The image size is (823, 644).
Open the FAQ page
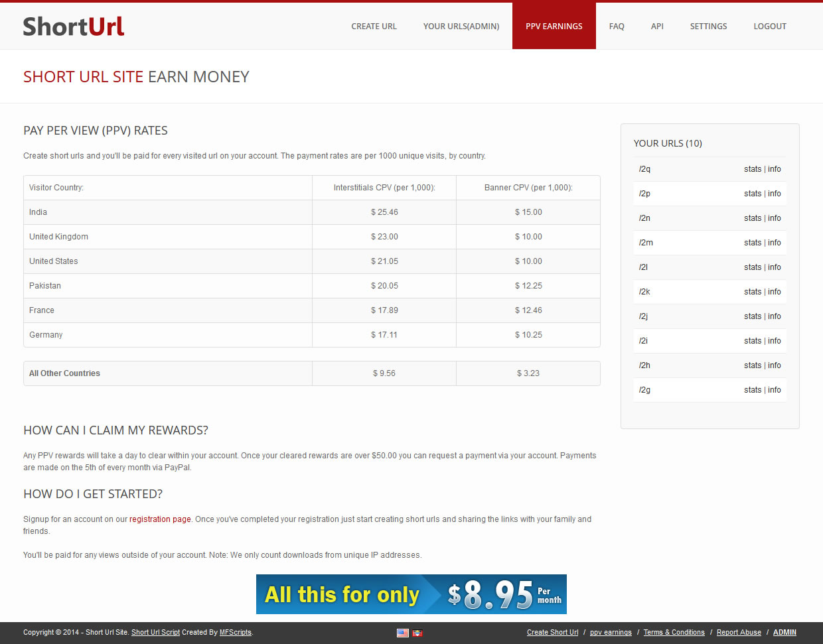click(617, 27)
